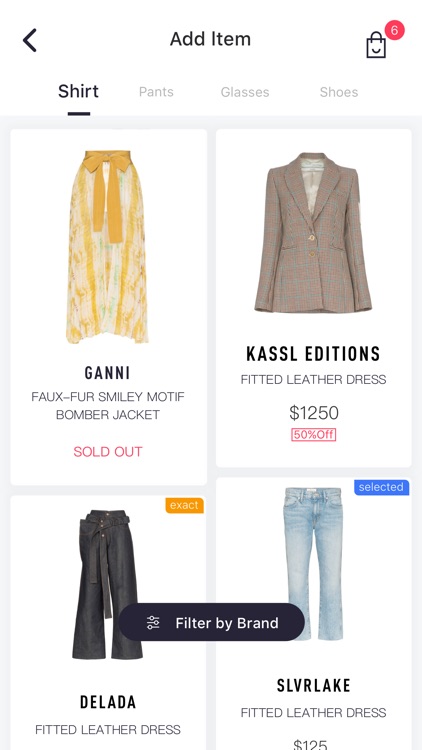The height and width of the screenshot is (750, 422).
Task: Open the Filter by Brand button
Action: [x=211, y=622]
